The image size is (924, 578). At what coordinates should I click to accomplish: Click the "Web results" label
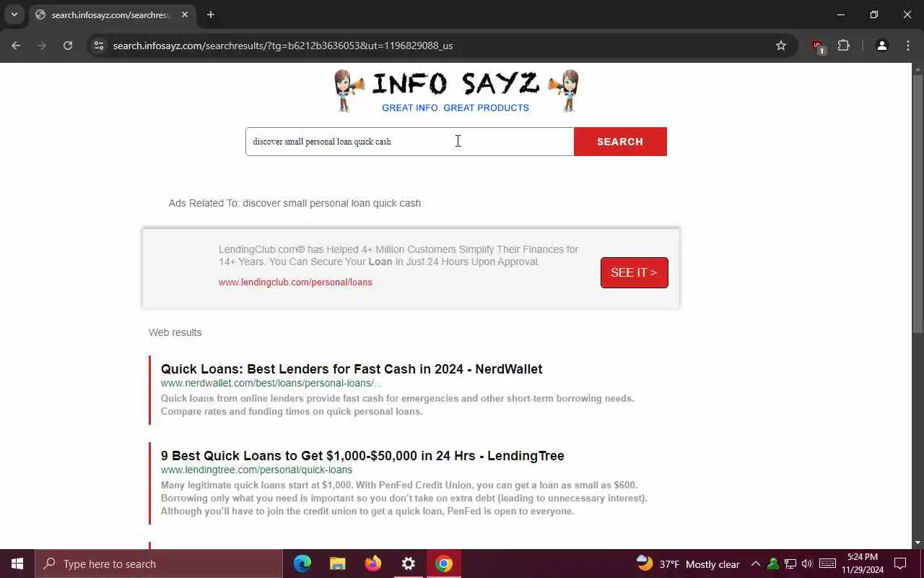pyautogui.click(x=175, y=332)
